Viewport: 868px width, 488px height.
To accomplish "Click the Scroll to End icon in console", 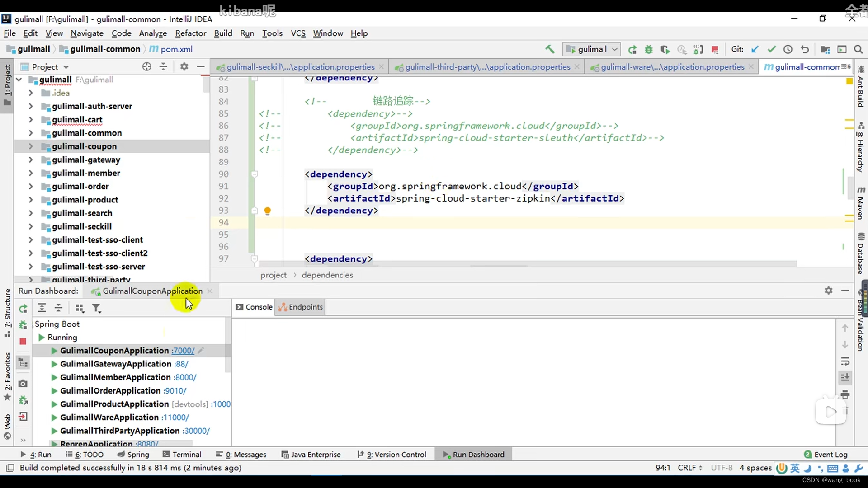I will tap(845, 377).
